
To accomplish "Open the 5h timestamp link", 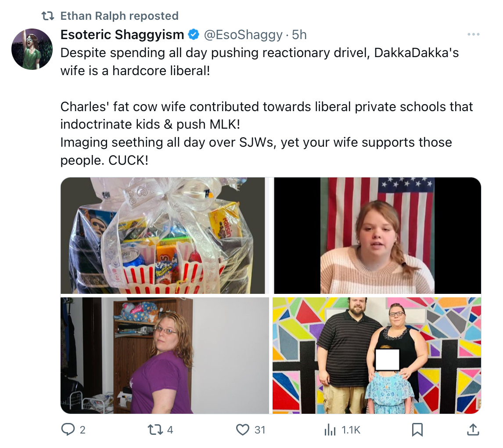I will point(299,35).
